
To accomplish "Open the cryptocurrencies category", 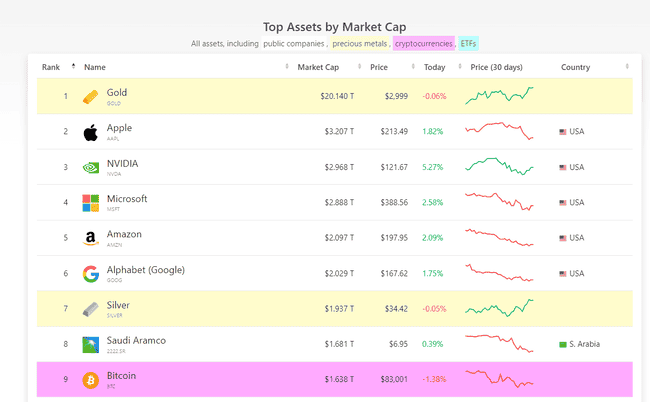I will click(x=423, y=44).
